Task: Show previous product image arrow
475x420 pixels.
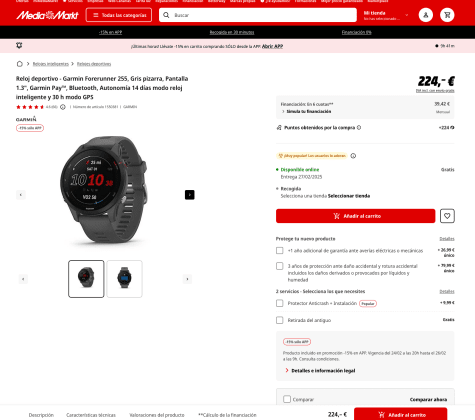Action: pos(21,195)
